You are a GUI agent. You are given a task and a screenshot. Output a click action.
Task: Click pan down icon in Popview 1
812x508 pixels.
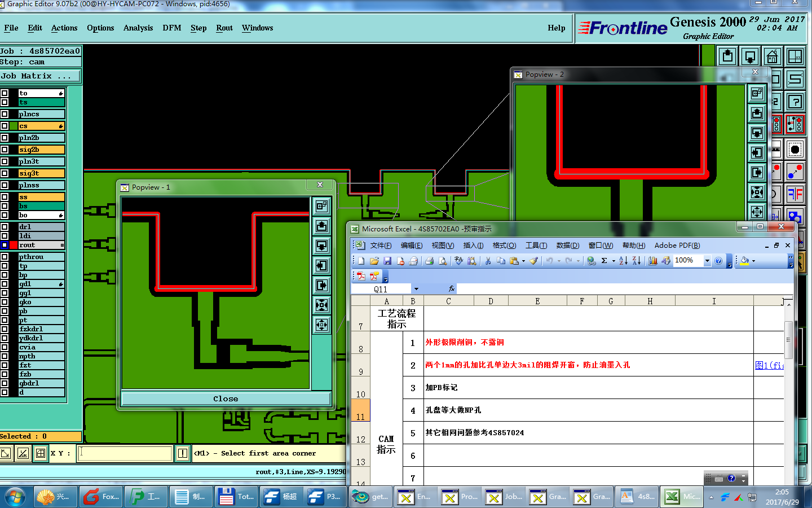(321, 246)
